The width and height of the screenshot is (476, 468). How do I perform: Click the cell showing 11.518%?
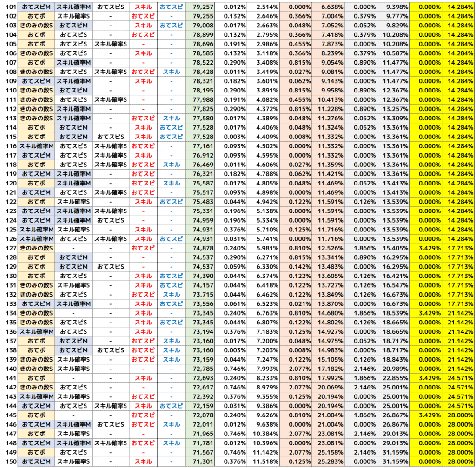click(x=263, y=461)
